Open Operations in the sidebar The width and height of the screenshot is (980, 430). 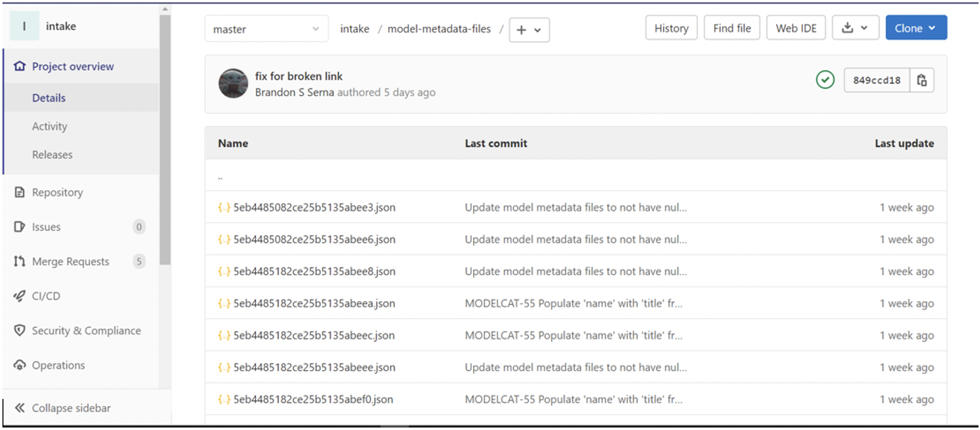point(58,365)
